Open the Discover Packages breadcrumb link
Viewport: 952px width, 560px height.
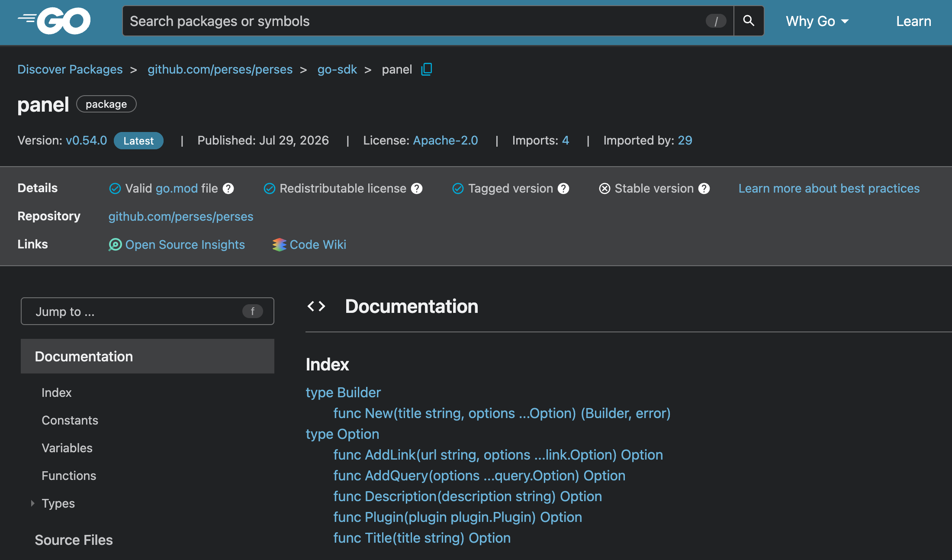click(x=70, y=69)
